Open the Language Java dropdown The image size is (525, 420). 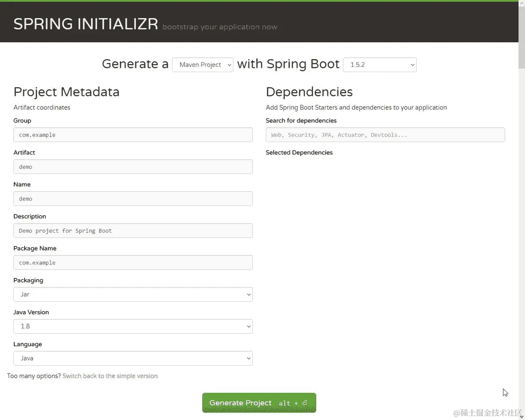[133, 358]
